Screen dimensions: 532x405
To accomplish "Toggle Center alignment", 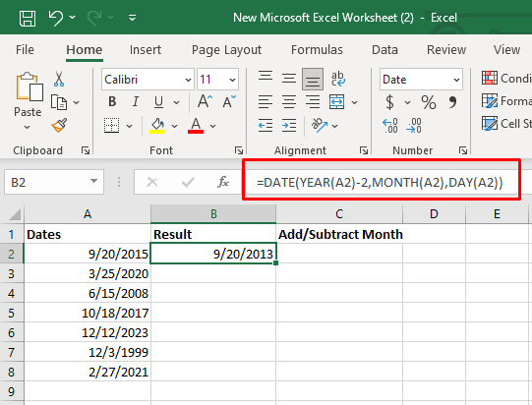I will pos(289,102).
